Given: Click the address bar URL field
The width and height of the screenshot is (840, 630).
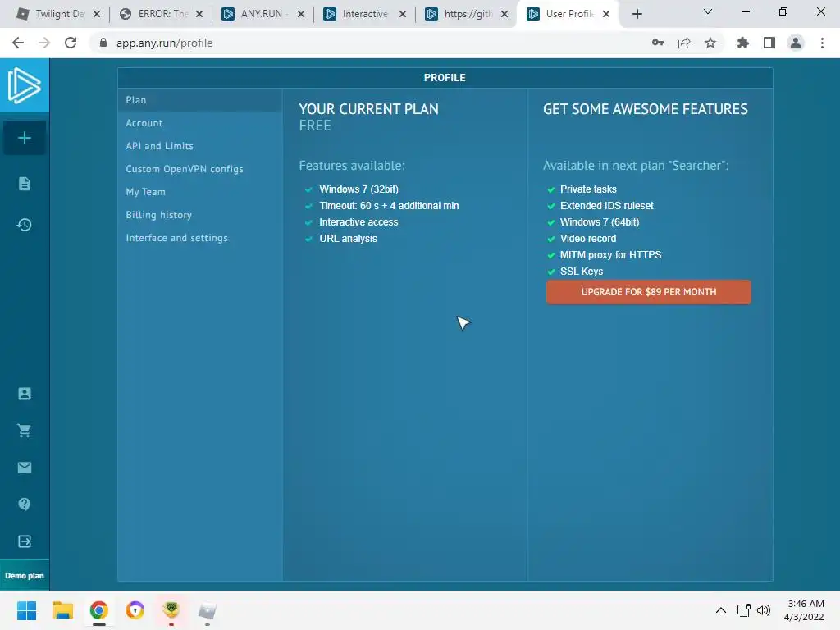Looking at the screenshot, I should 370,43.
